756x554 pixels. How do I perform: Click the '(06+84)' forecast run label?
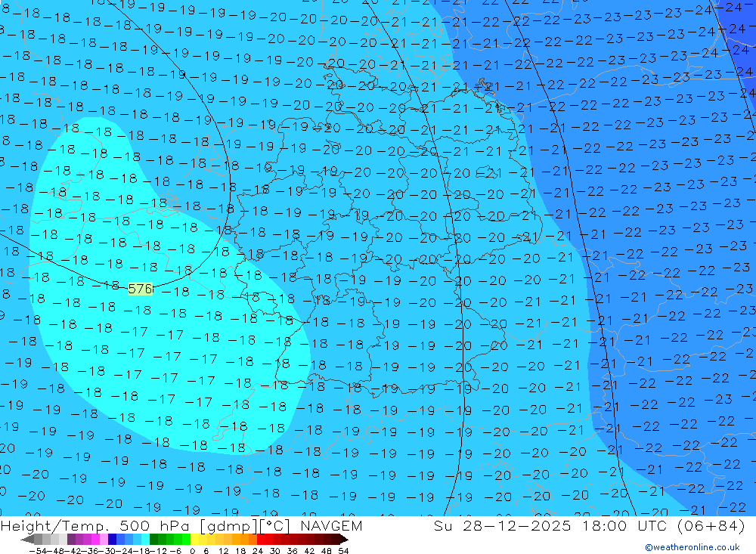tap(711, 525)
